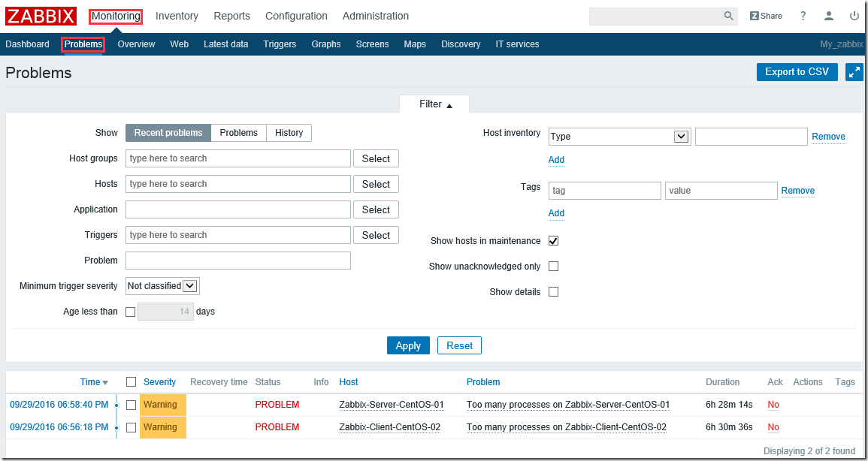The width and height of the screenshot is (868, 461).
Task: Click the search magnifier icon
Action: pos(728,16)
